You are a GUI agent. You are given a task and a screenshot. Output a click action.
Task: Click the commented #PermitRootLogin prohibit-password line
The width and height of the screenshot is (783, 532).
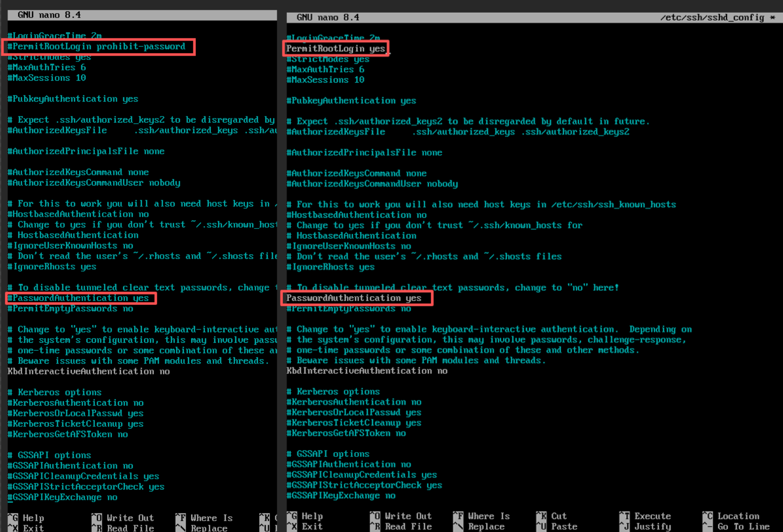(99, 46)
